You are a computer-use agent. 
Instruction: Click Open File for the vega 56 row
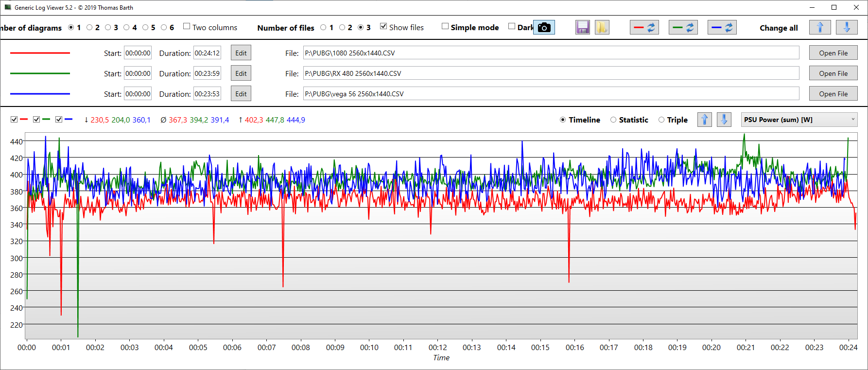[833, 94]
